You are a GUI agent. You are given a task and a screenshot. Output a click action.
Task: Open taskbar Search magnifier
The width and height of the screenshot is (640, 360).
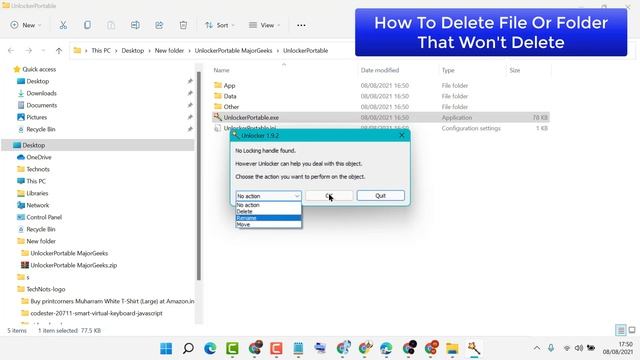188,348
